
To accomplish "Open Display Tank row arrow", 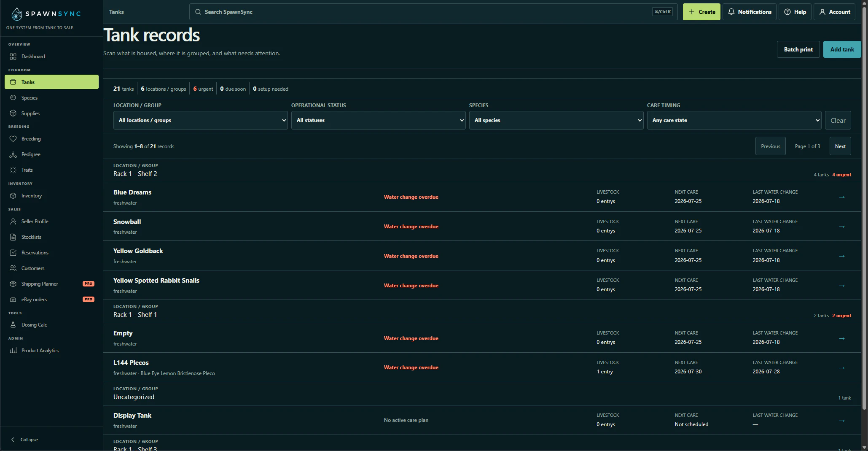I will pos(842,421).
